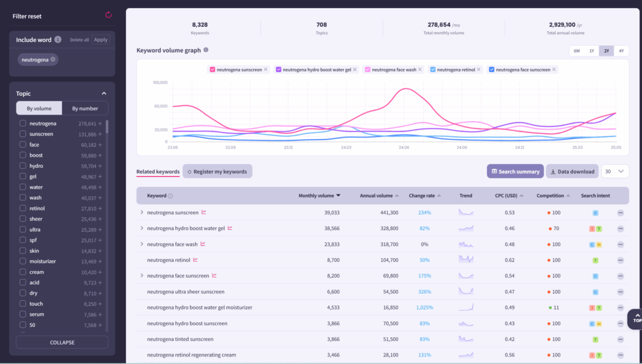Viewport: 642px width, 364px height.
Task: Switch topic sorting to By number
Action: coord(85,108)
